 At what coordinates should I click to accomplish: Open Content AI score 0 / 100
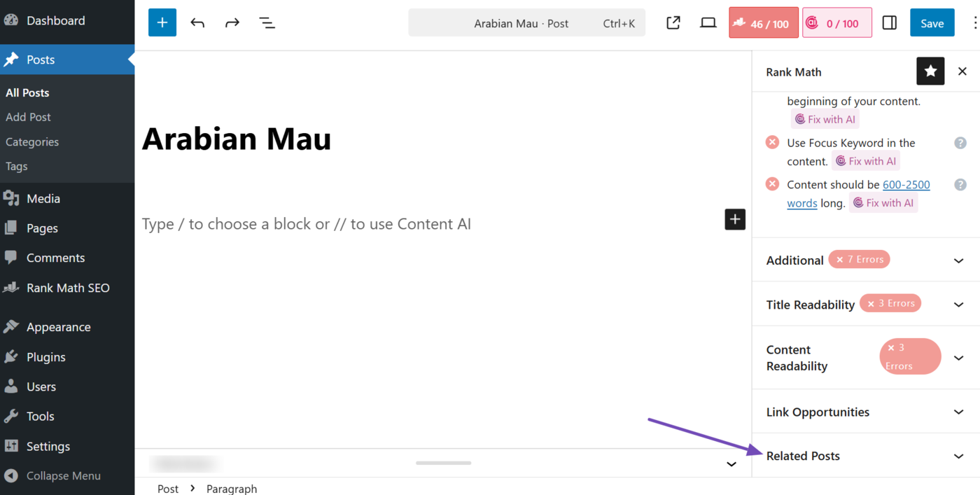(837, 23)
